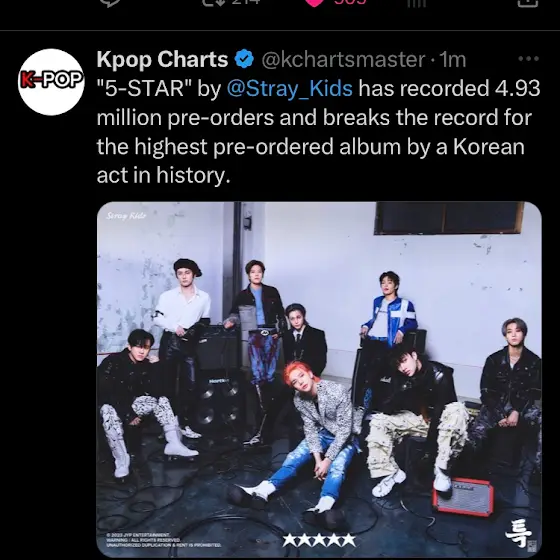Open the Kpop Charts profile avatar
560x560 pixels.
tap(51, 82)
